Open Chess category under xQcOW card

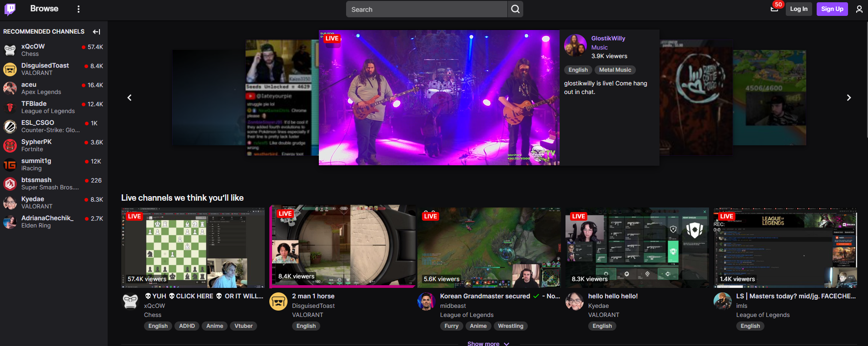[153, 315]
